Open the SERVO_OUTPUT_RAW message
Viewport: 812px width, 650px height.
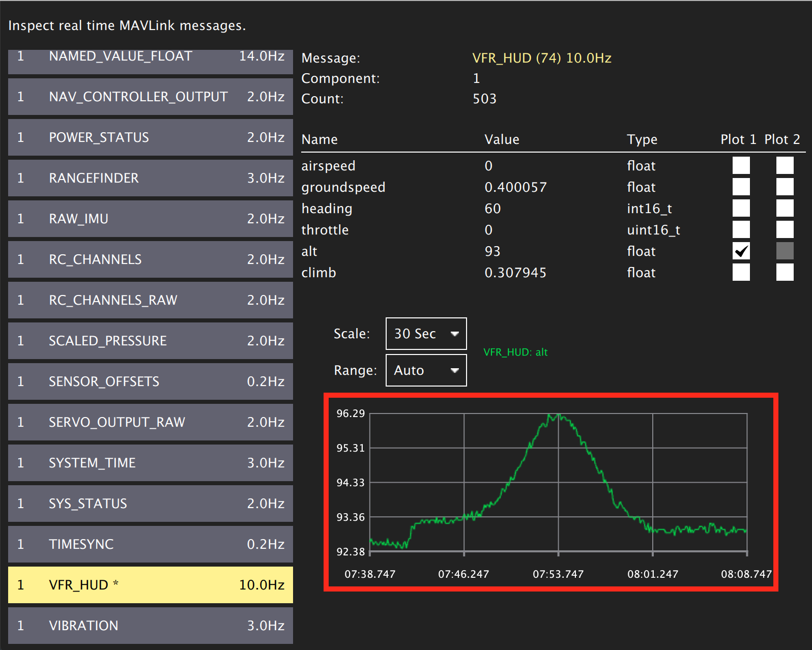click(151, 422)
